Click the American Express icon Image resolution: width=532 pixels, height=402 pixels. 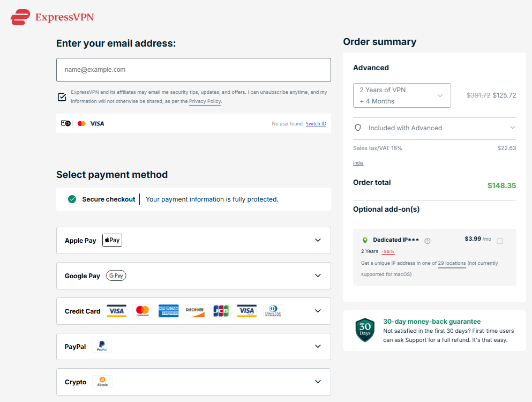[x=168, y=311]
